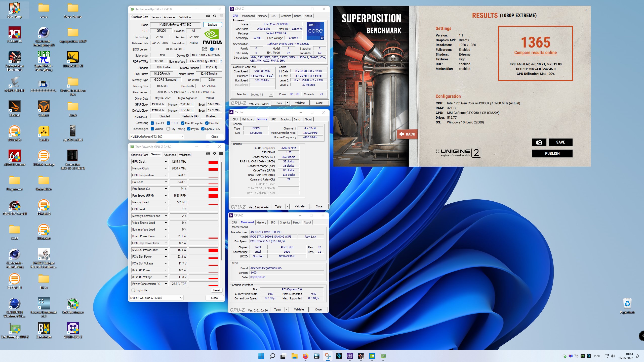Open MSI Afterburner desktop icon
The width and height of the screenshot is (644, 362).
73,306
